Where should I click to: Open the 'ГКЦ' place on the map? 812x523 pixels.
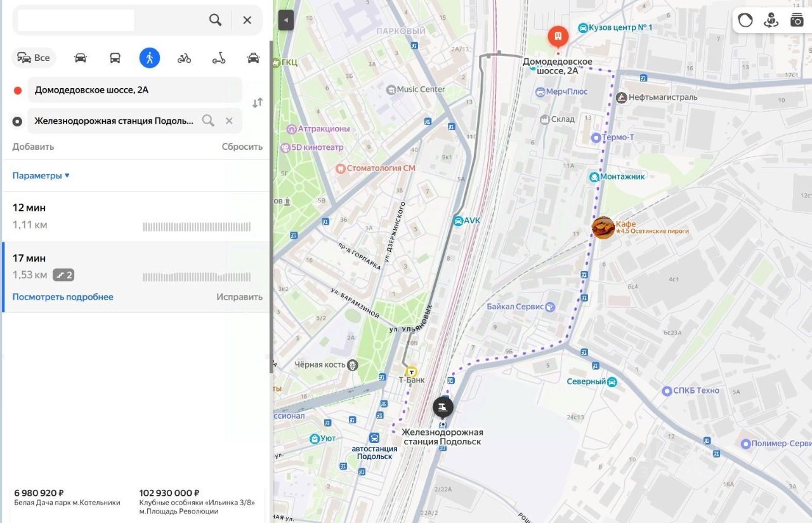coord(285,62)
